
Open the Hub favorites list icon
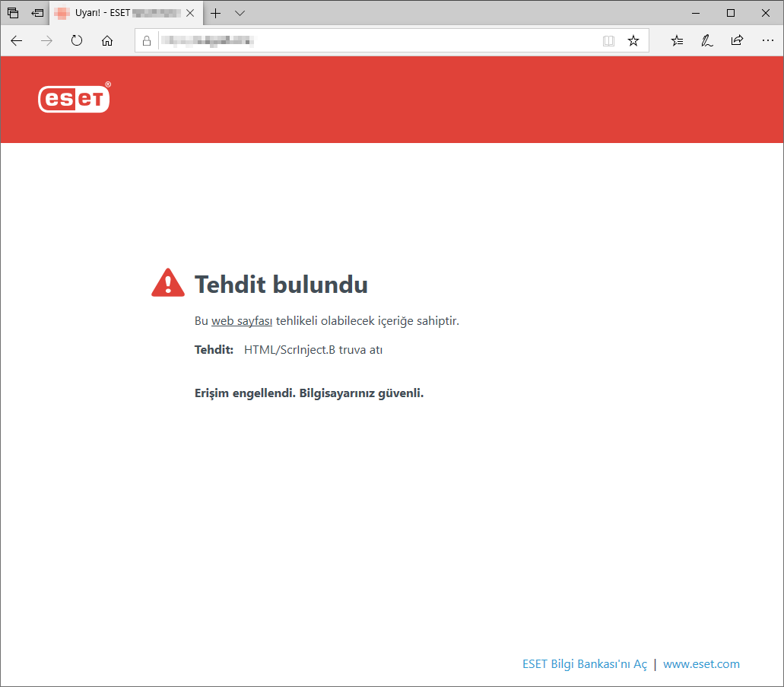point(677,41)
